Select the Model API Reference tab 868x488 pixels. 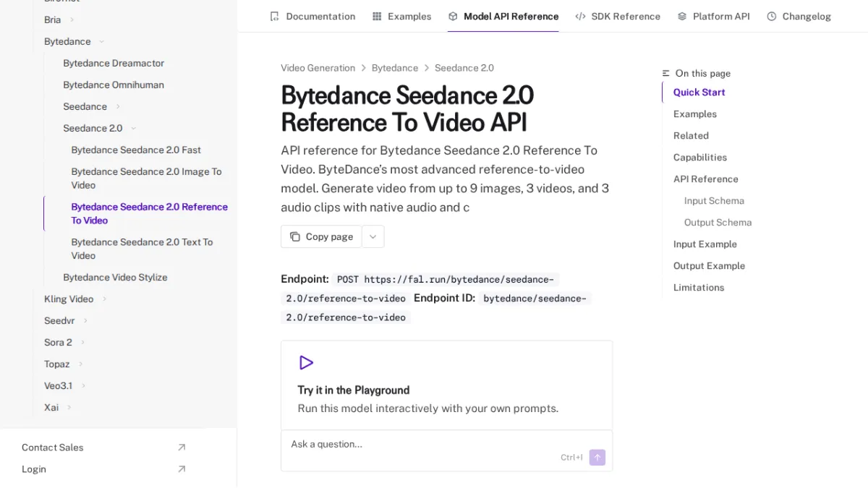point(503,16)
